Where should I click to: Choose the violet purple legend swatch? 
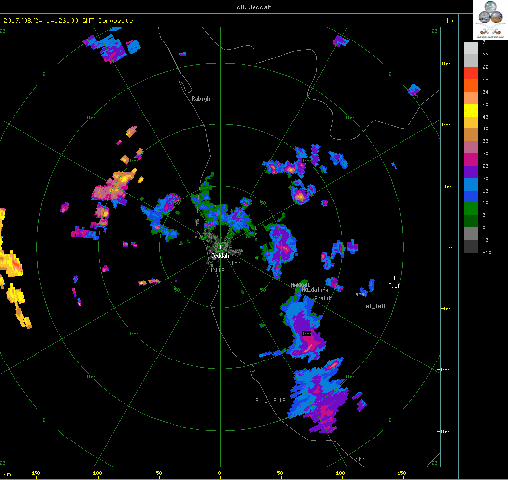click(x=471, y=172)
